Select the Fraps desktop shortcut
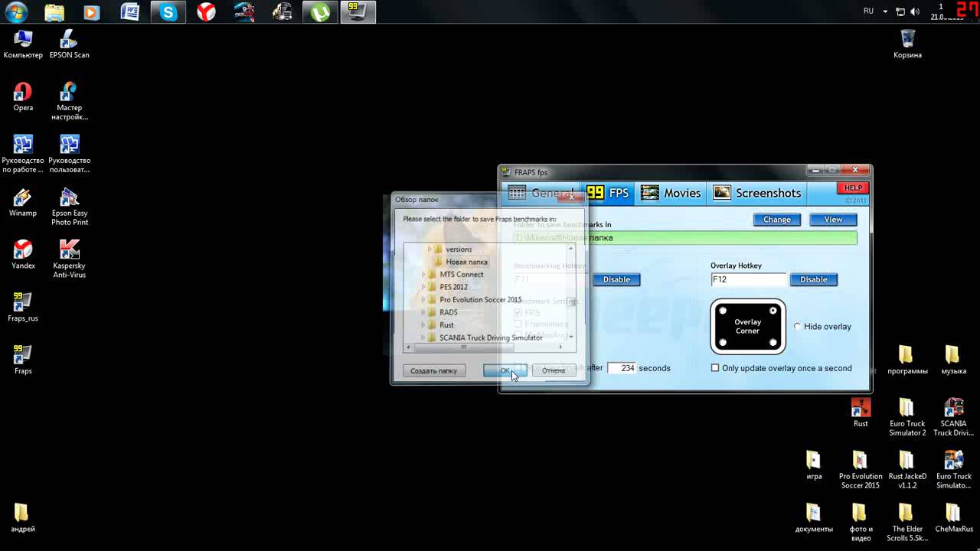 [x=23, y=360]
